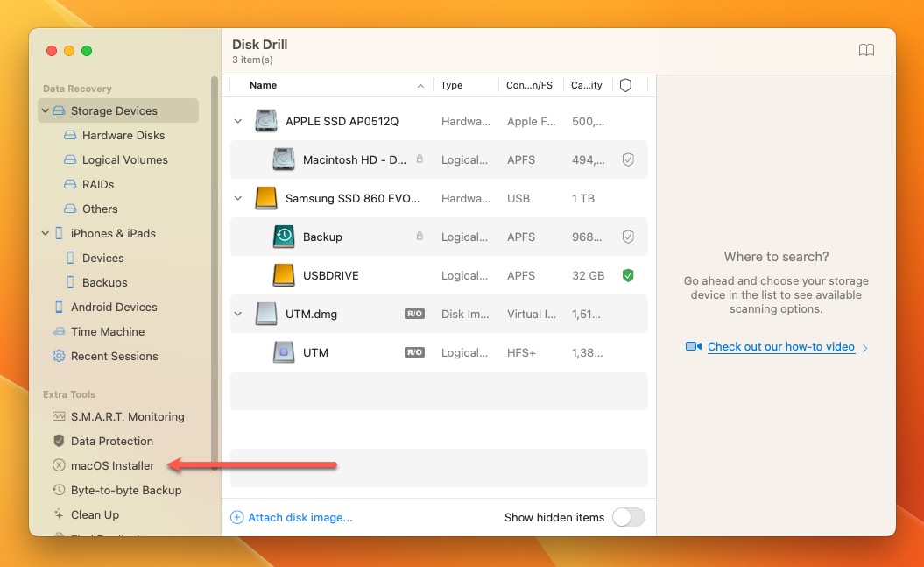Click the shield column header icon
This screenshot has width=924, height=567.
click(x=626, y=86)
